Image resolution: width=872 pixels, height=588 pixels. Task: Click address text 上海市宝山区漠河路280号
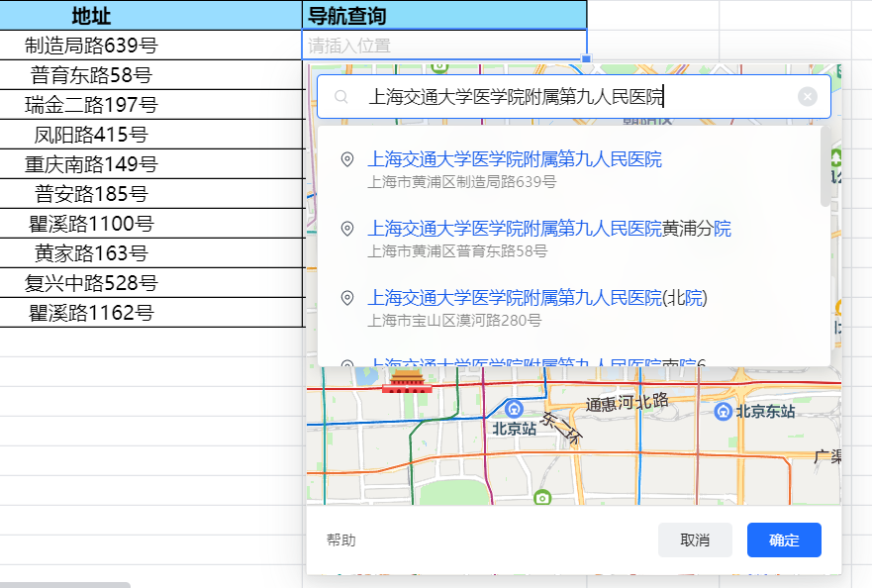454,321
